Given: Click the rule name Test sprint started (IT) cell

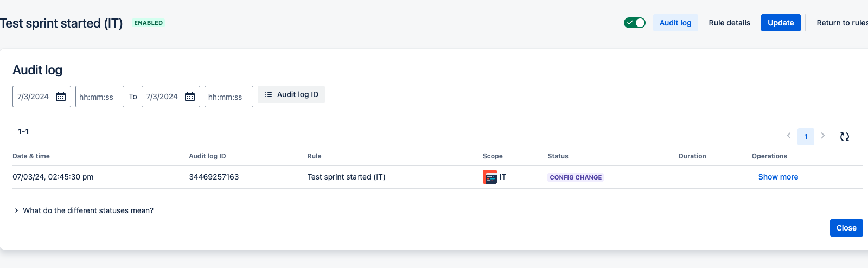Looking at the screenshot, I should pos(346,177).
